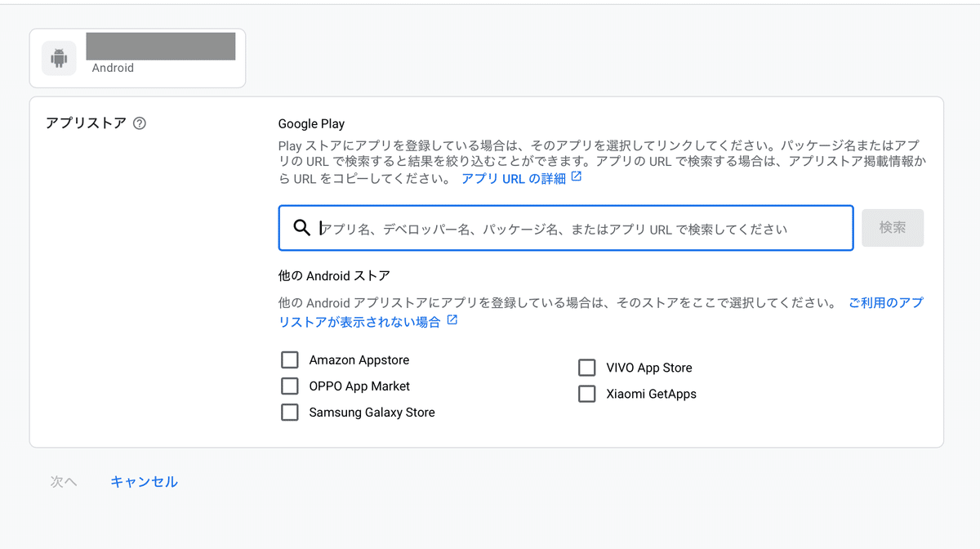Click the 検索 button
The height and width of the screenshot is (549, 980).
click(893, 228)
